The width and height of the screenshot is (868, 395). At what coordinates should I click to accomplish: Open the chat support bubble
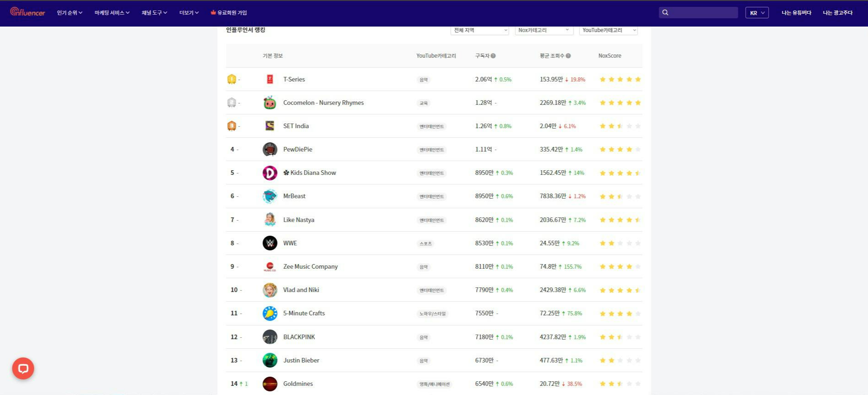23,368
